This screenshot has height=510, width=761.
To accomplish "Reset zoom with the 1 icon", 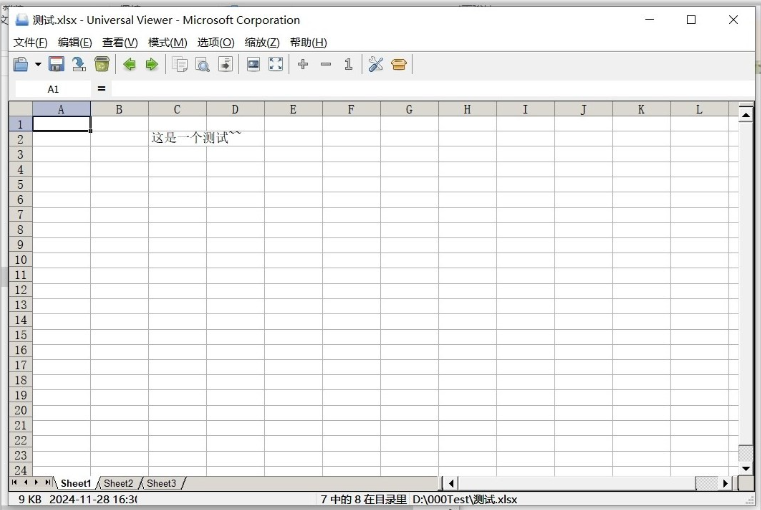I will tap(348, 64).
